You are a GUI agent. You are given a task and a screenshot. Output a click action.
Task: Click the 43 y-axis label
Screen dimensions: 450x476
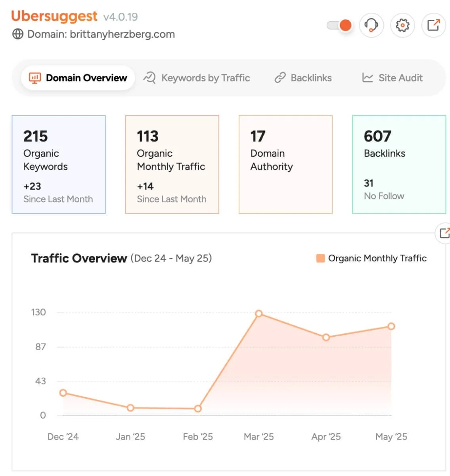point(40,381)
